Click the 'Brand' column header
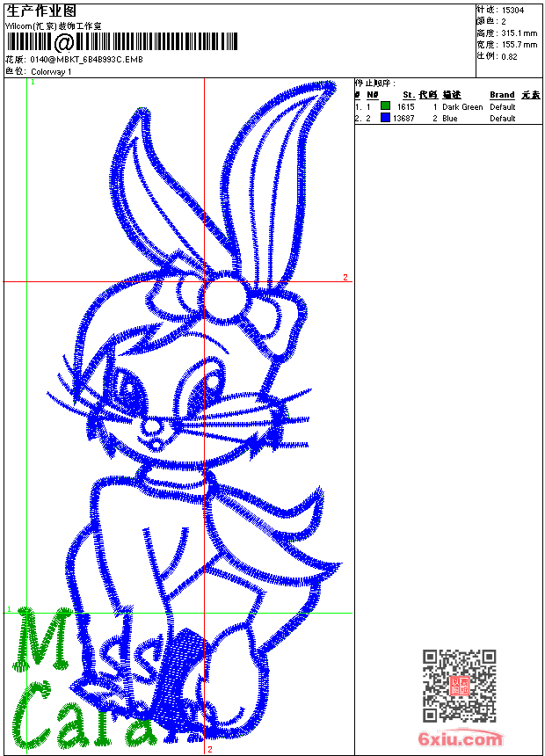The height and width of the screenshot is (756, 545). (x=502, y=95)
